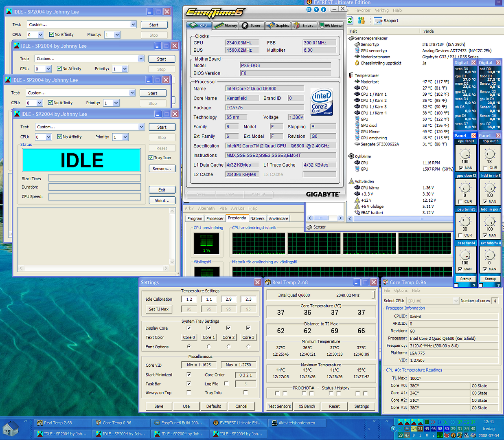Toggle Task Bar checkbox in Settings
The height and width of the screenshot is (440, 504).
click(x=188, y=383)
